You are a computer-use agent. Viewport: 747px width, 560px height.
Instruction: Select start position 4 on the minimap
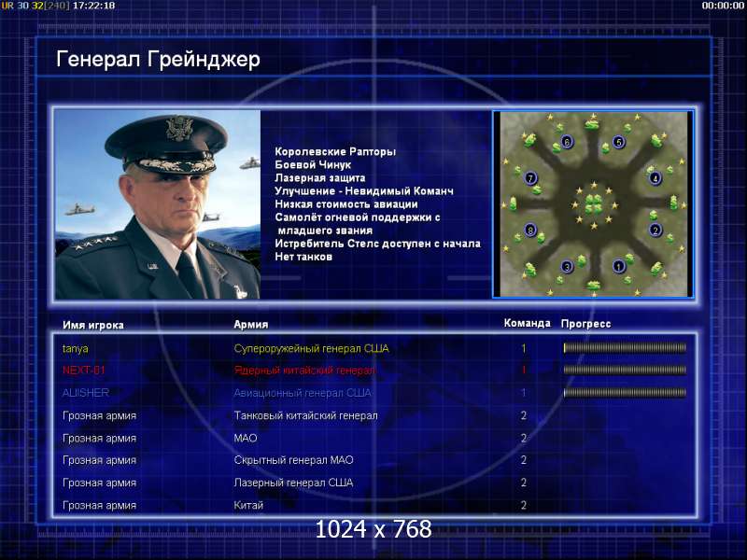click(x=655, y=178)
